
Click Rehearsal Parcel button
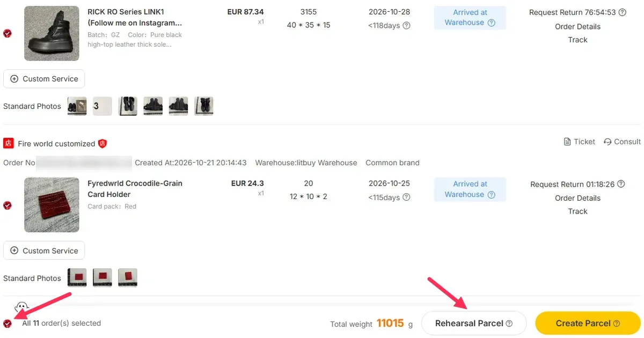[x=474, y=324]
